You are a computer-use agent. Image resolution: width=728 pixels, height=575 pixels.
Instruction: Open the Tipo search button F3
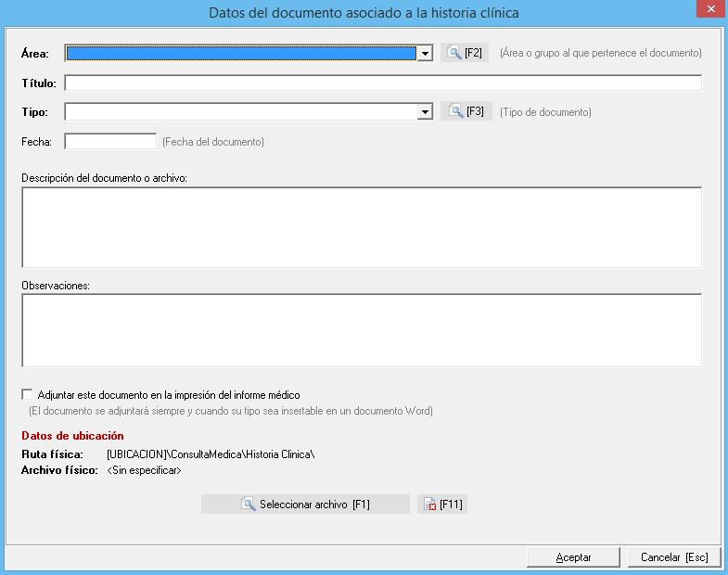[466, 111]
